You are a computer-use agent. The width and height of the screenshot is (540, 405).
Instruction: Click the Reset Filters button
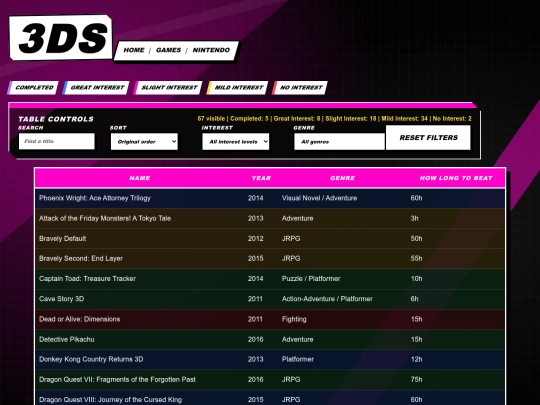[428, 137]
